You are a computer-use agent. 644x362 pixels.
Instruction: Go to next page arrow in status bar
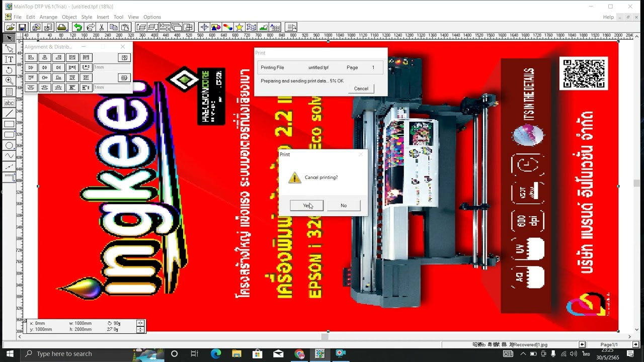tap(636, 344)
